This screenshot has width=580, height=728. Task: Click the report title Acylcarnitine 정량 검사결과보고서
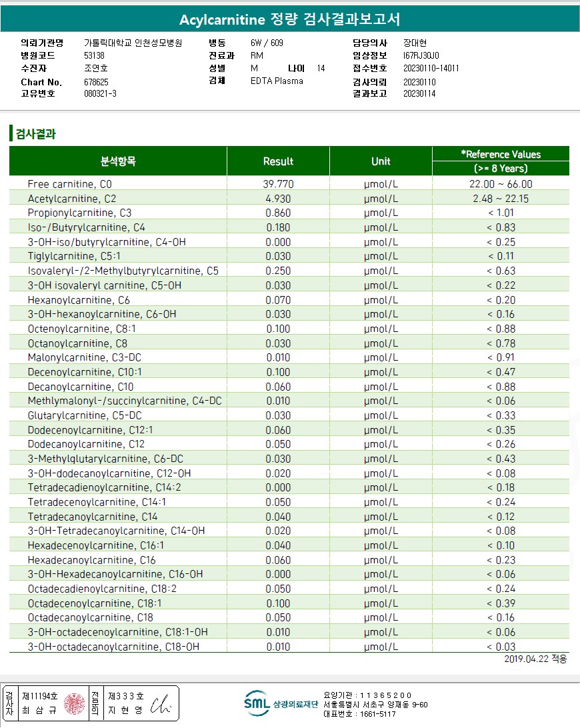coord(290,19)
